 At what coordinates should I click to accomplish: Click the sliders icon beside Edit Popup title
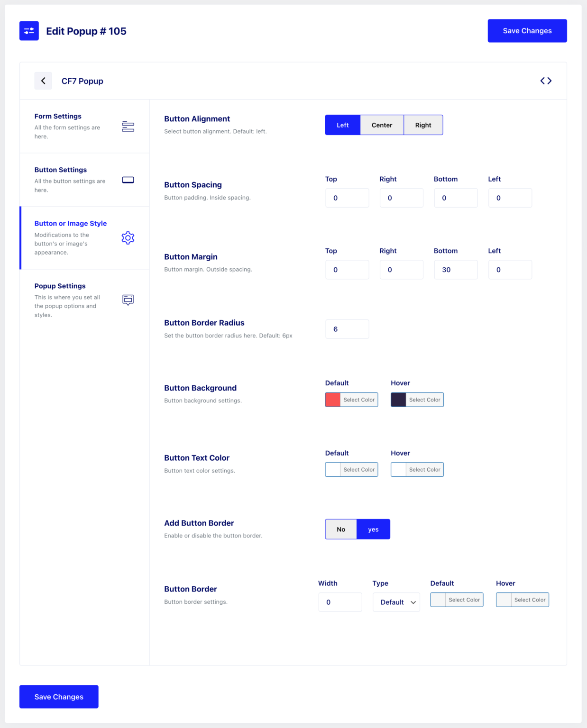coord(29,31)
